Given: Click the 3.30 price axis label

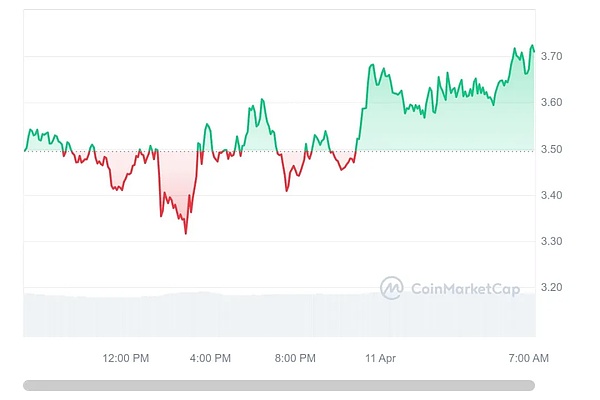Looking at the screenshot, I should (x=551, y=242).
